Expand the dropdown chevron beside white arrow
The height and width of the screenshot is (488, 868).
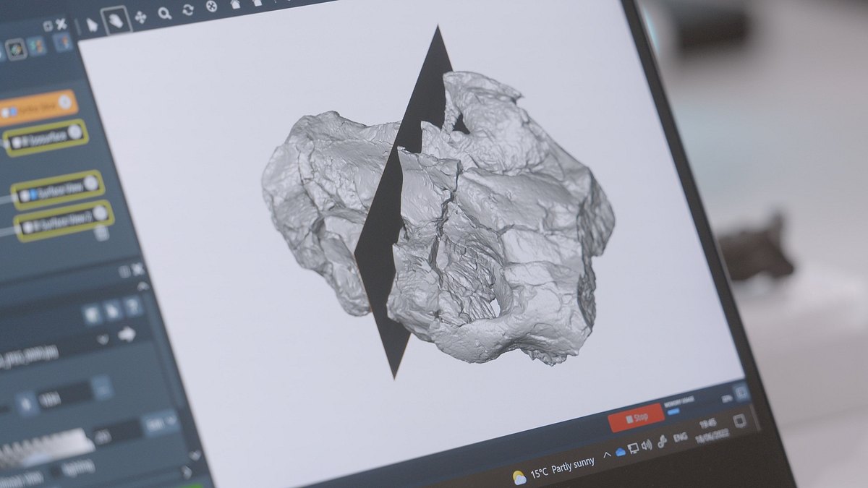pos(103,340)
